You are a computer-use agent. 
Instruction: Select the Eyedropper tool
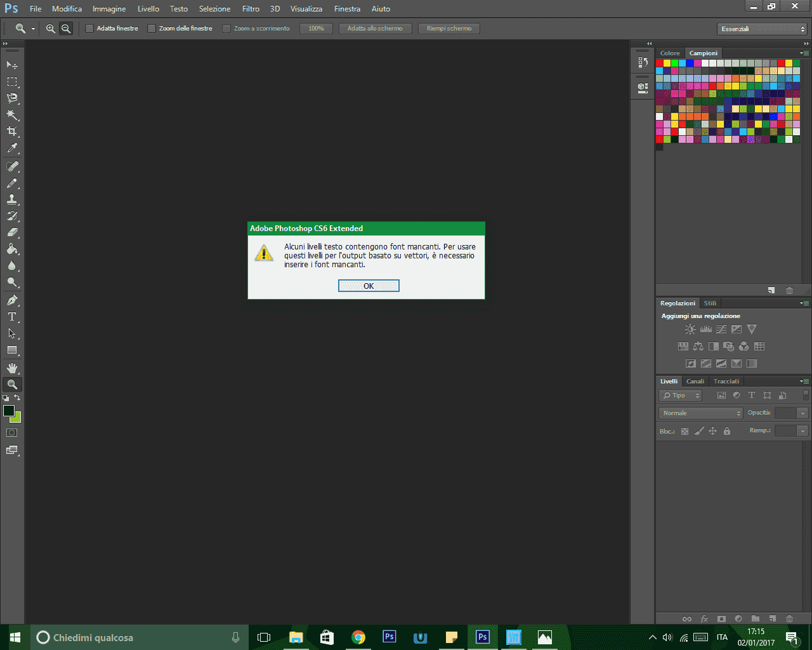(12, 149)
